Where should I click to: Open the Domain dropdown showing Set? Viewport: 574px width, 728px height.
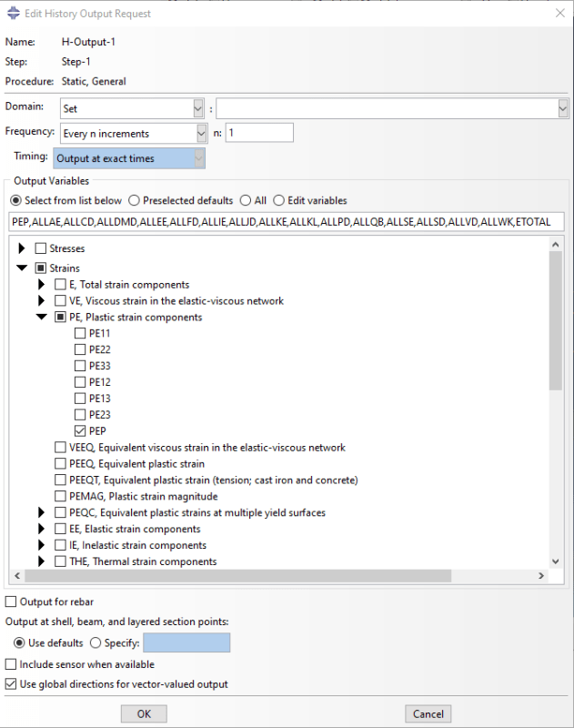[x=132, y=108]
